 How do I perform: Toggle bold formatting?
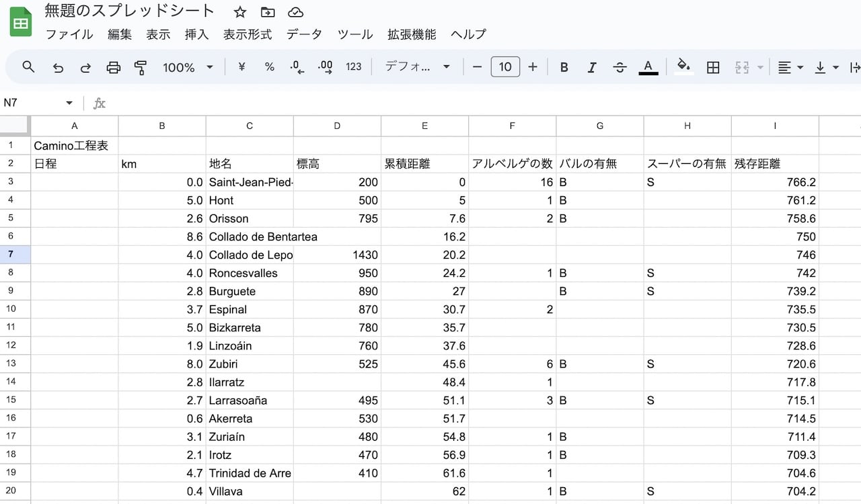click(x=564, y=67)
